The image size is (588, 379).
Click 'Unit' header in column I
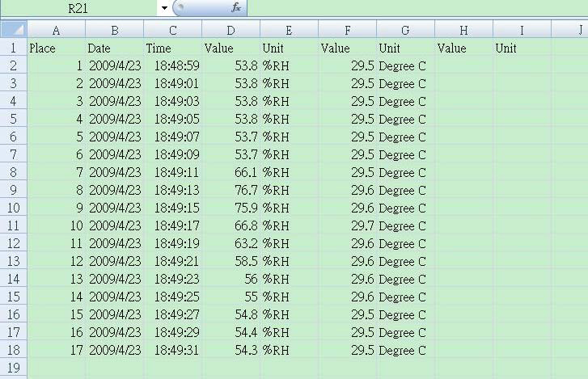pos(522,48)
